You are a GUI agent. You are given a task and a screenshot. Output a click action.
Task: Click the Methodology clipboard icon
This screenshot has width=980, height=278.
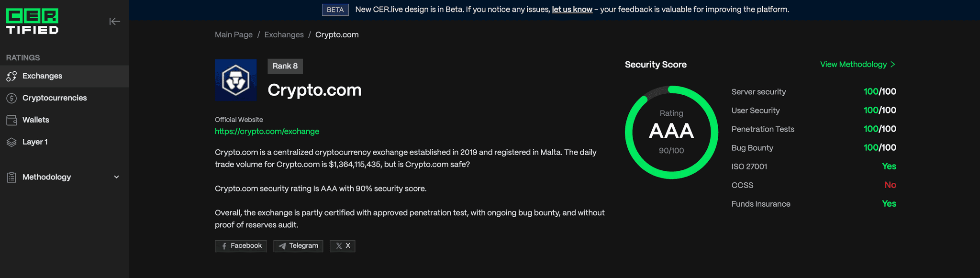pyautogui.click(x=11, y=177)
